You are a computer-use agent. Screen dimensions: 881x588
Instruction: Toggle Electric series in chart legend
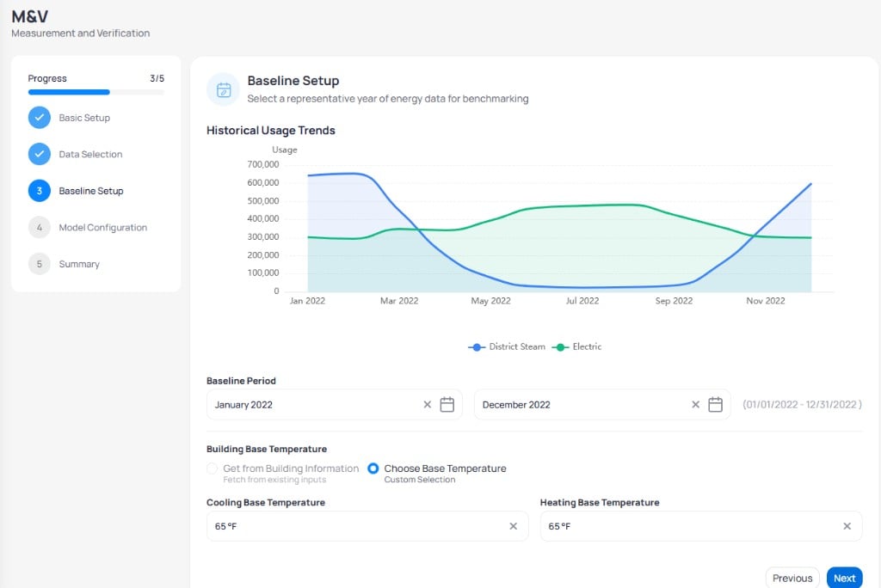576,347
